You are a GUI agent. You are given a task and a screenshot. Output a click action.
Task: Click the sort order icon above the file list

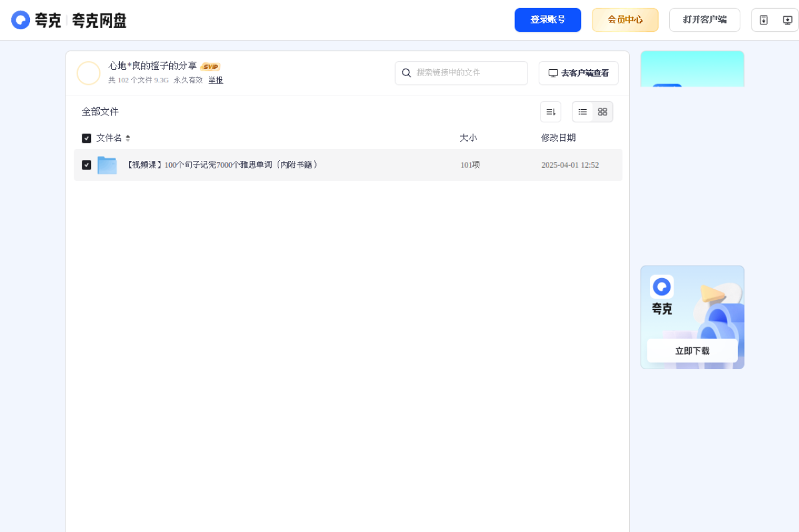pyautogui.click(x=550, y=111)
